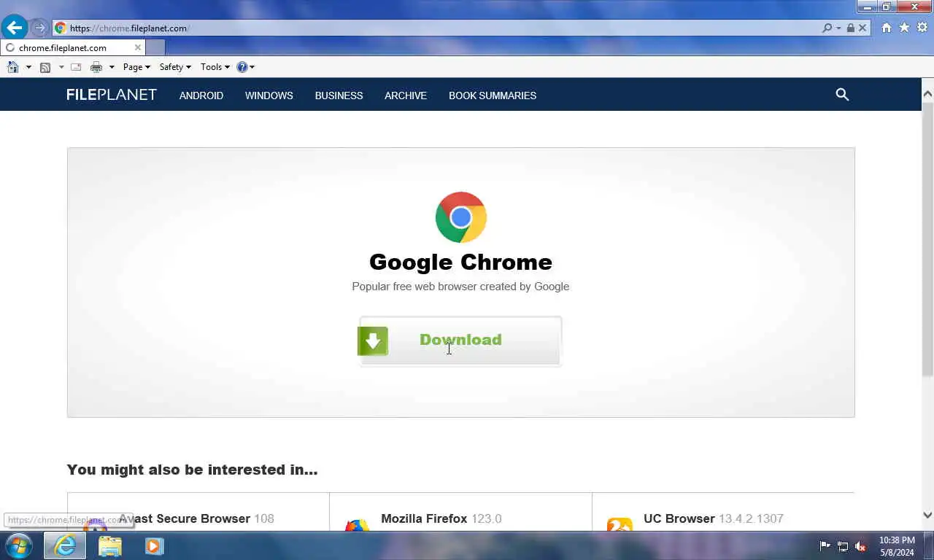Click the network tray icon
The width and height of the screenshot is (934, 560).
pos(843,546)
